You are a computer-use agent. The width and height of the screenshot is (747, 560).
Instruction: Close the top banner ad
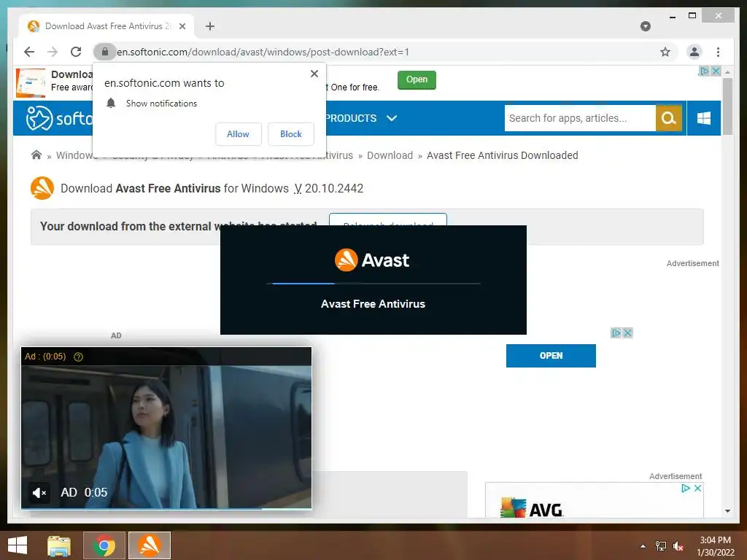coord(716,71)
